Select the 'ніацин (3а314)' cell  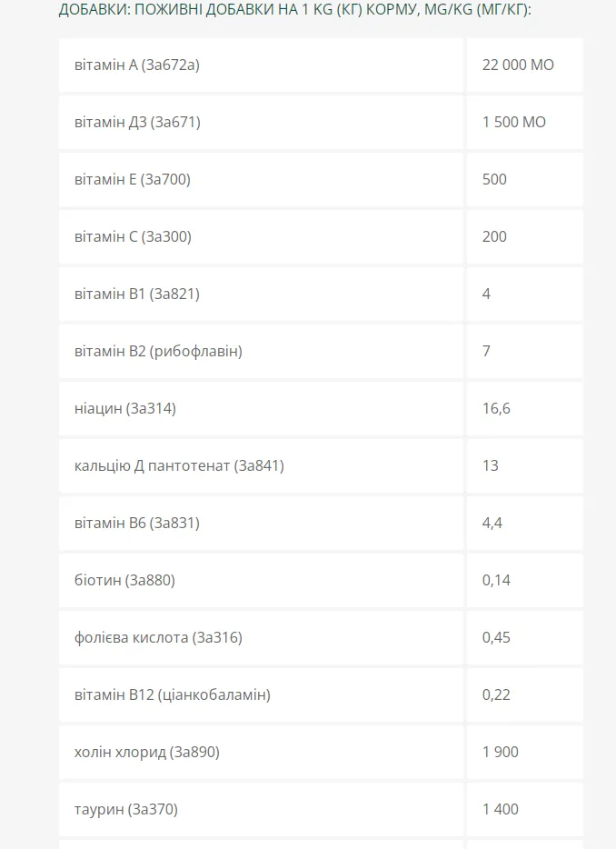[262, 409]
